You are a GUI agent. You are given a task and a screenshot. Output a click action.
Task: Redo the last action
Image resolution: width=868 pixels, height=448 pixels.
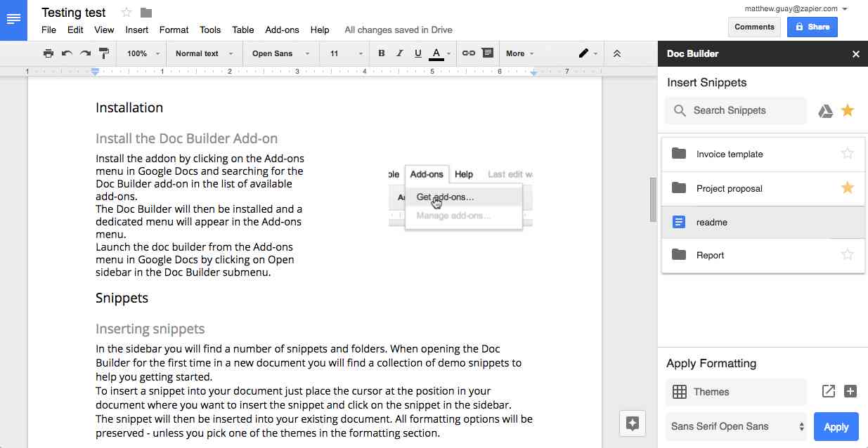pos(85,53)
